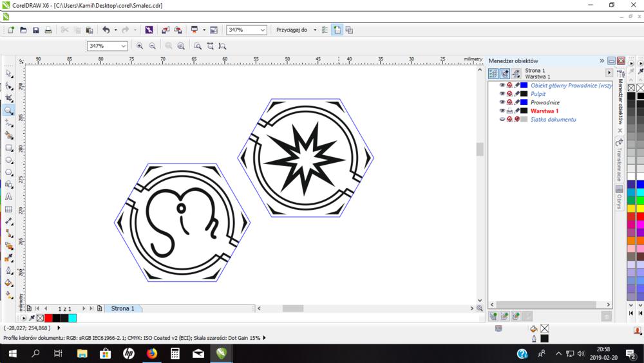Open the Przyciągaj do dropdown
The height and width of the screenshot is (363, 644).
(x=315, y=30)
